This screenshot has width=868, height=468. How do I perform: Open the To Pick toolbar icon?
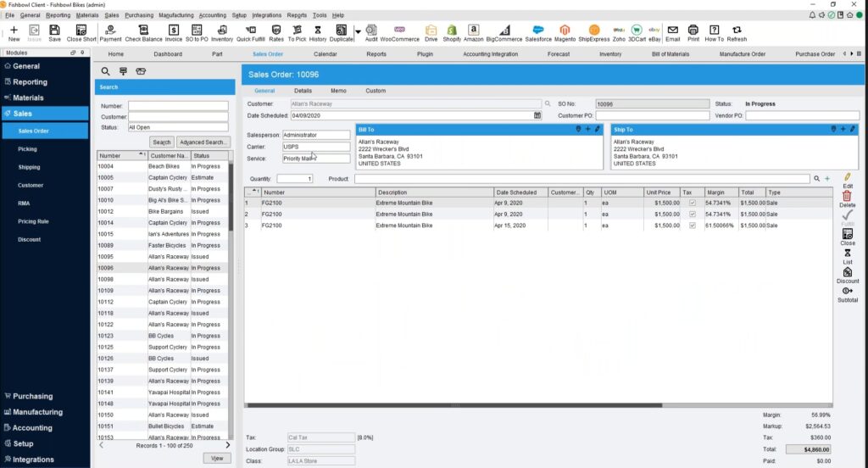(297, 33)
